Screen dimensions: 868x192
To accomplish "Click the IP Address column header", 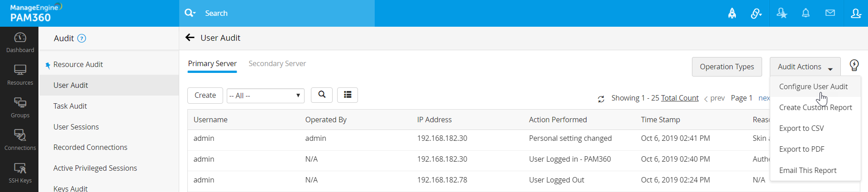I will pyautogui.click(x=434, y=120).
